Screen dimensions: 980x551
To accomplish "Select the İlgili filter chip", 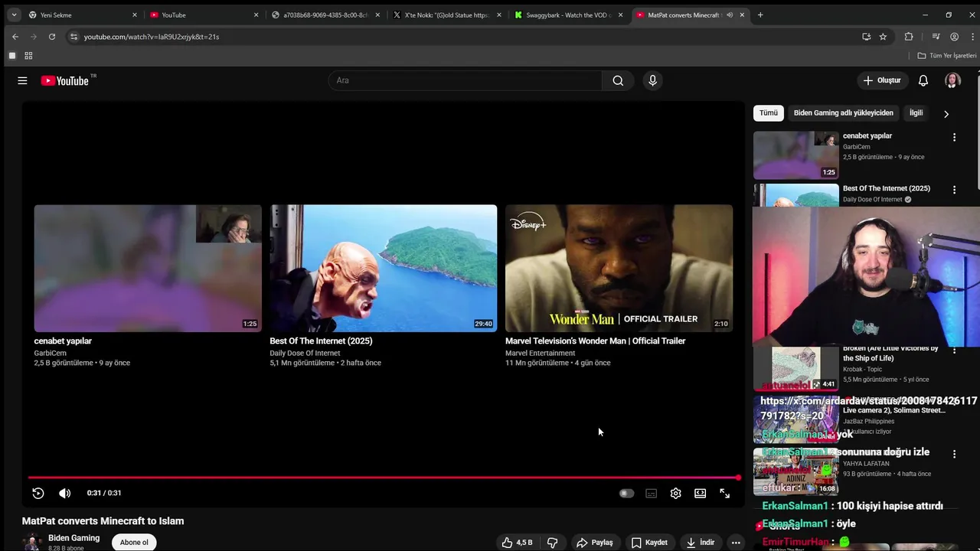I will (916, 112).
